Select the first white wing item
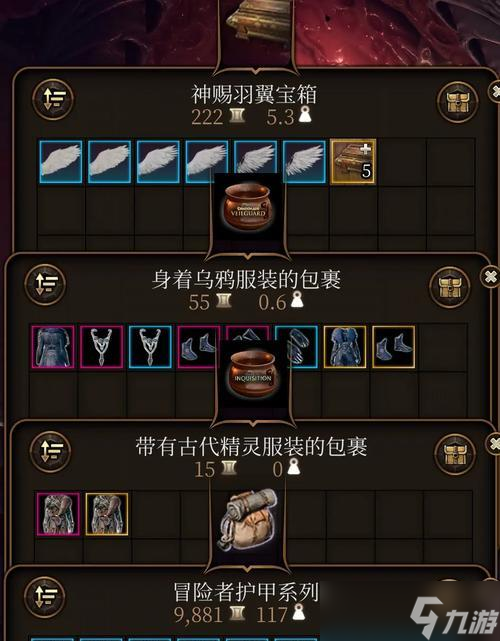500x641 pixels. point(61,161)
